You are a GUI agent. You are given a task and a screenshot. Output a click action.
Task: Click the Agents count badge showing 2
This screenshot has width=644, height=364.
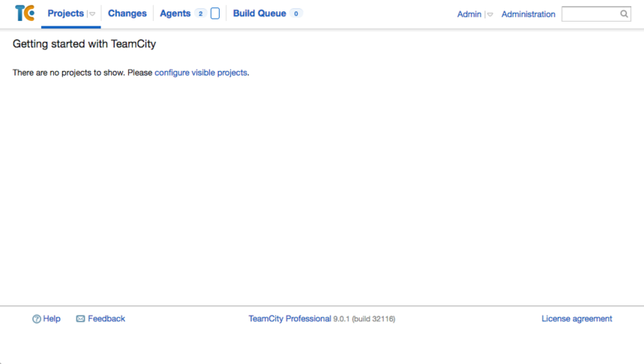[x=200, y=14]
